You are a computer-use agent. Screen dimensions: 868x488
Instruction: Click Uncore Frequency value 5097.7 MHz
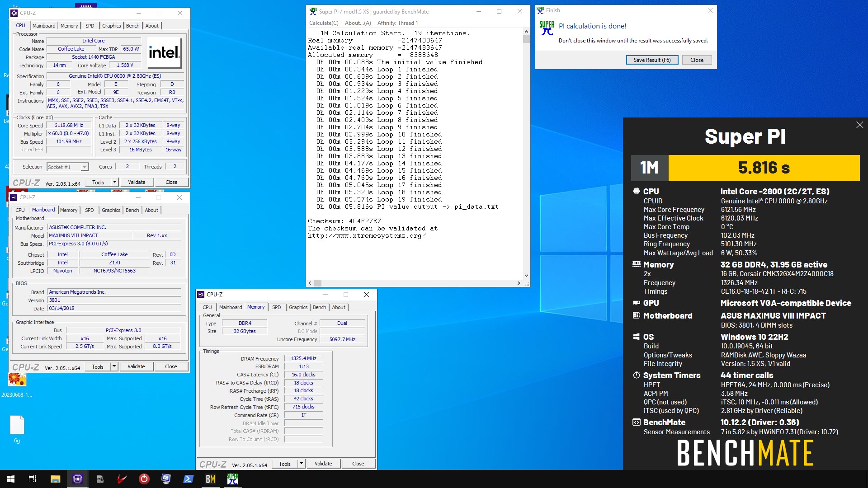342,339
